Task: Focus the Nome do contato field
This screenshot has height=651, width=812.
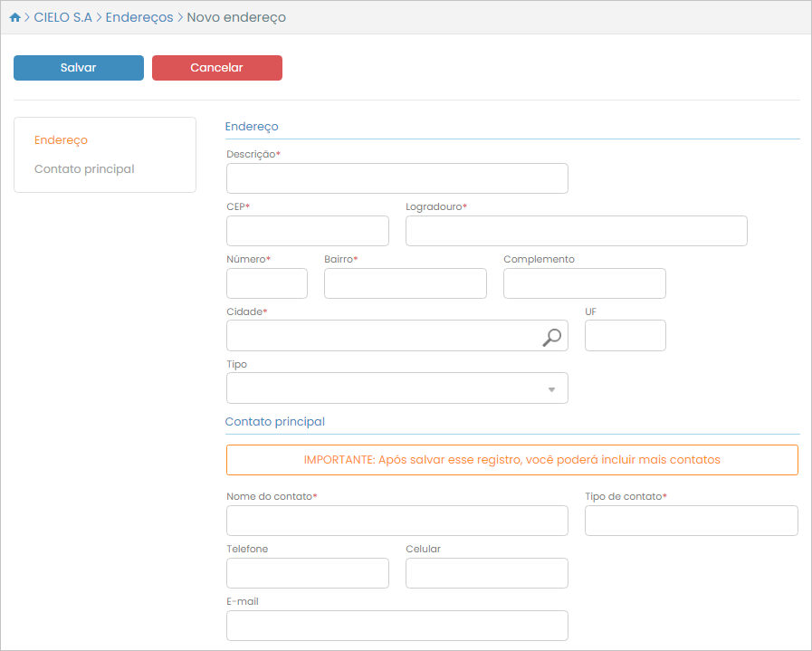Action: coord(396,521)
